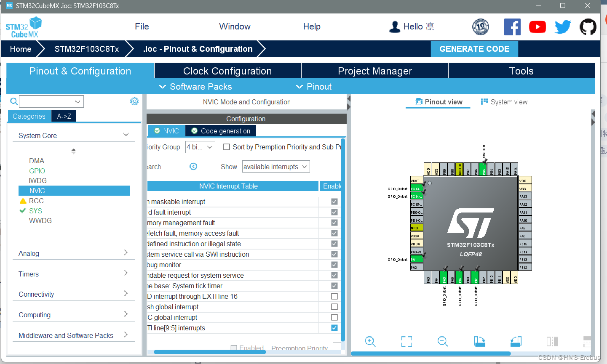The image size is (607, 364).
Task: Switch to Clock Configuration tab
Action: point(227,71)
